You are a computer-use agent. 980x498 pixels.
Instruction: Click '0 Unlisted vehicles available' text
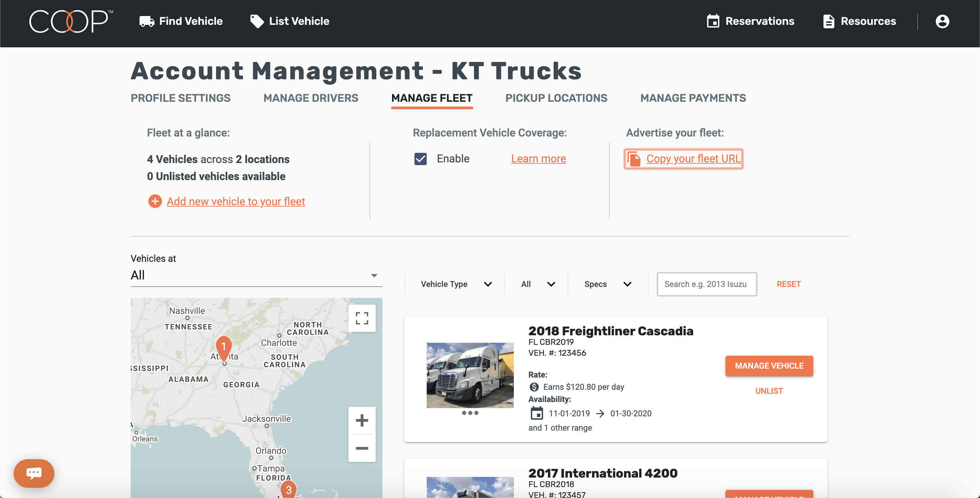pos(216,176)
